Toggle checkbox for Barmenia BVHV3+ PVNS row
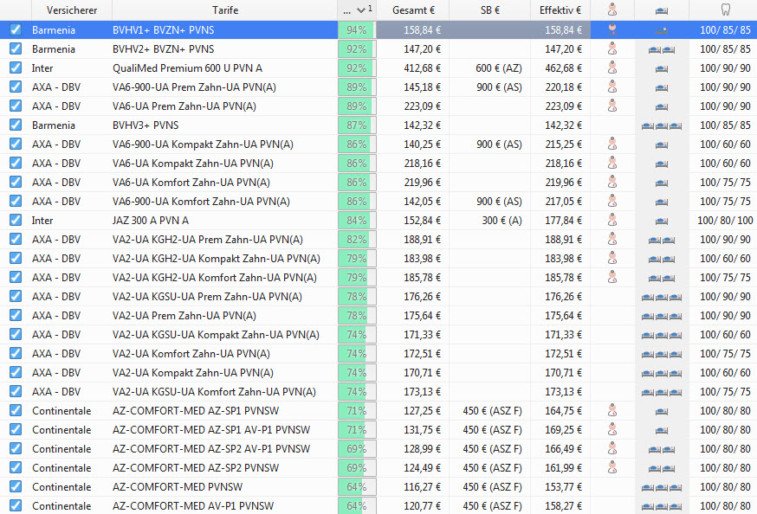Image resolution: width=757 pixels, height=514 pixels. pos(15,125)
